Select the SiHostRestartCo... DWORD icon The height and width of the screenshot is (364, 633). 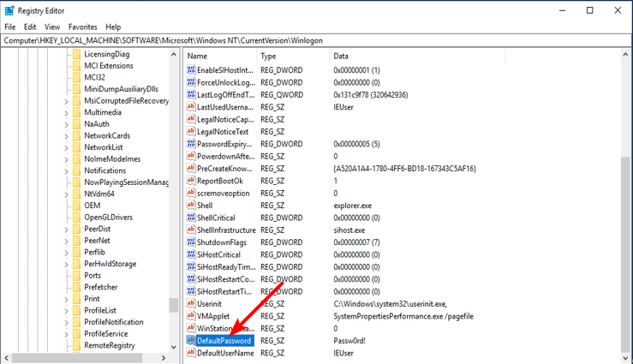click(191, 279)
